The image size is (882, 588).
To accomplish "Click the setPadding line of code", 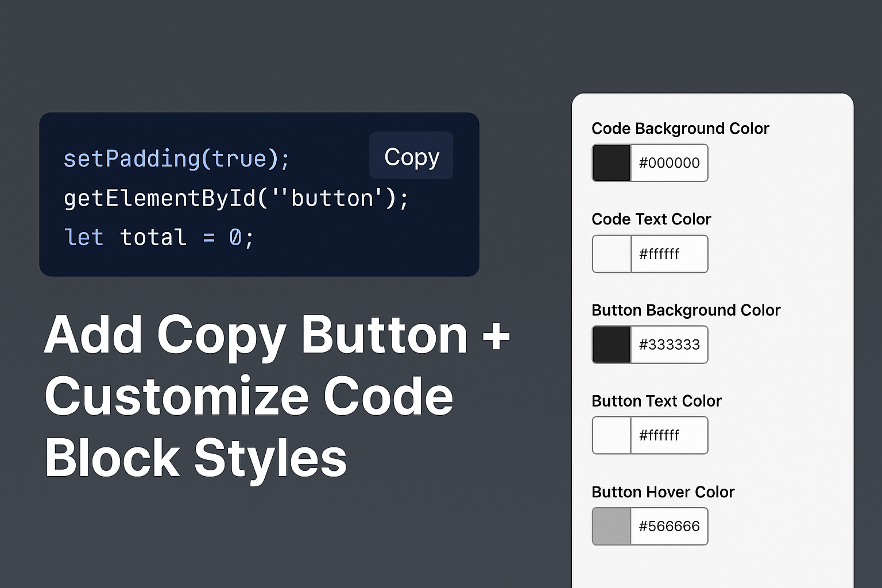I will (176, 158).
